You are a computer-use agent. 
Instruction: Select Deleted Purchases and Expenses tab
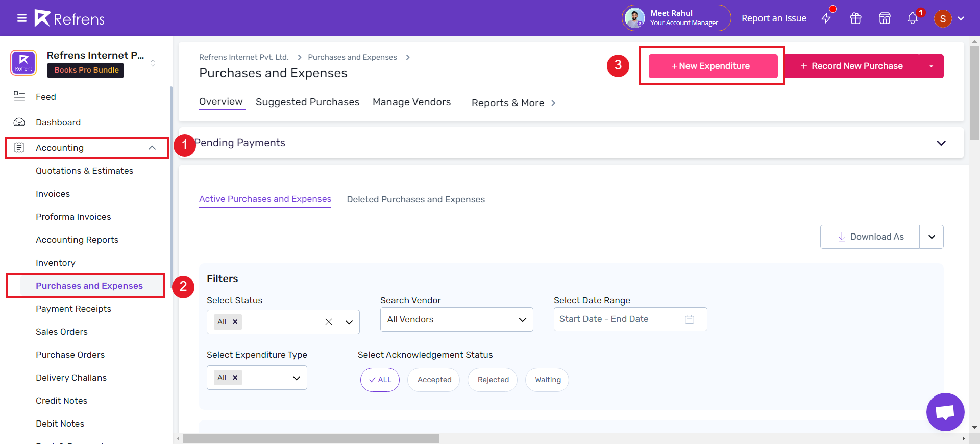coord(416,200)
